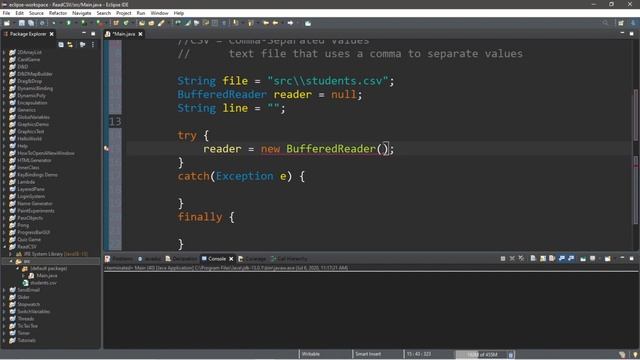Open the Help menu
This screenshot has height=360, width=640.
pyautogui.click(x=179, y=13)
